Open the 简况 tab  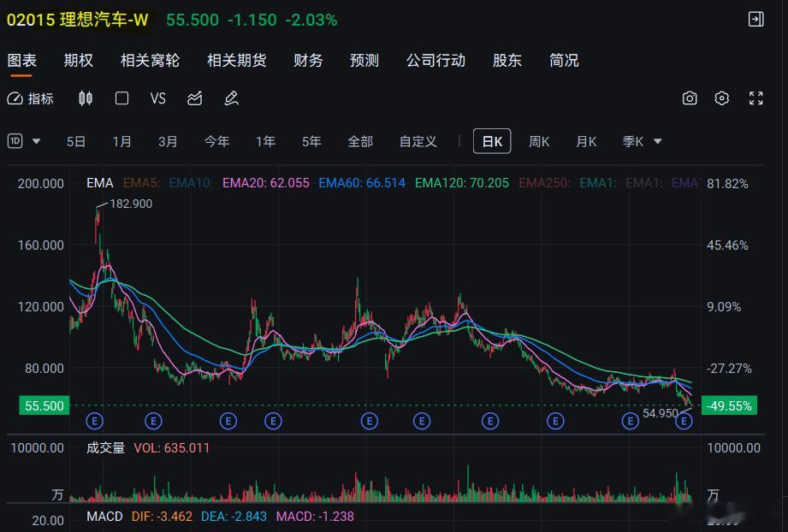coord(564,60)
